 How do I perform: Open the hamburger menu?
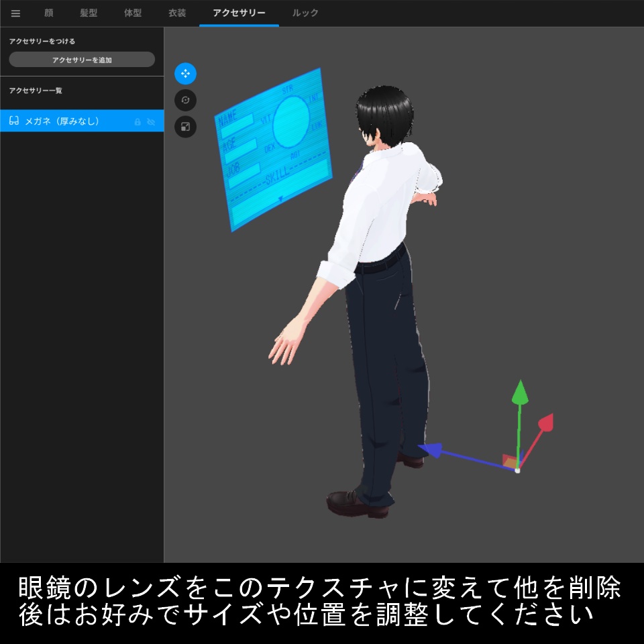coord(15,12)
